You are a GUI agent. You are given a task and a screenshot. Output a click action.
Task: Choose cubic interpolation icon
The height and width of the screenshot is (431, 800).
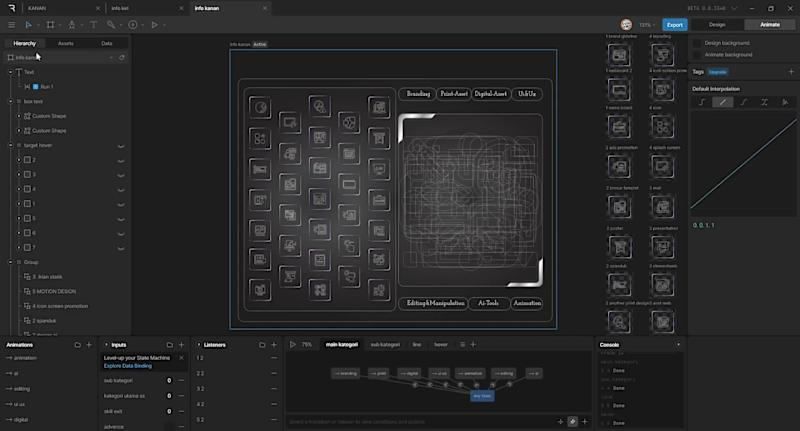pos(744,102)
